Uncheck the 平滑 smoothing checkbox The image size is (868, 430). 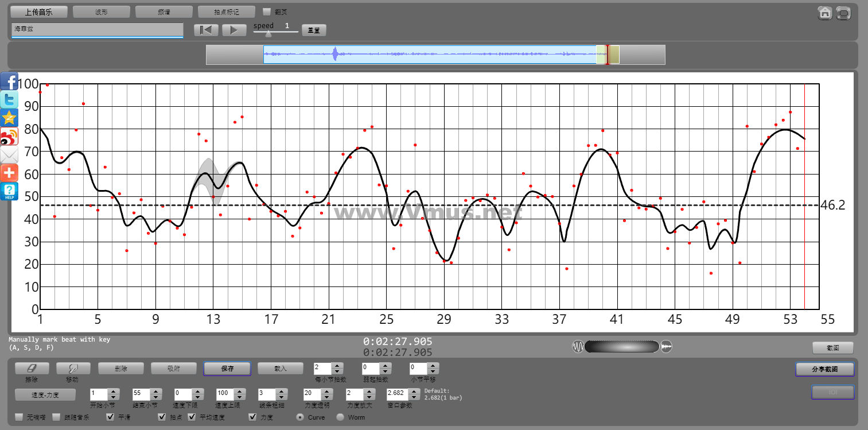pos(110,417)
